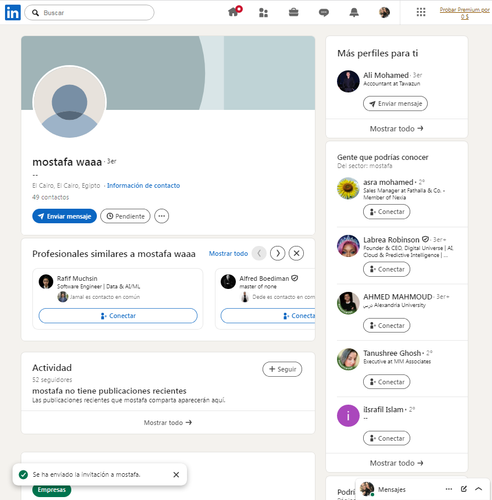Screen dimensions: 492x500
Task: Connect with AHMED MAHMOUD
Action: click(387, 325)
